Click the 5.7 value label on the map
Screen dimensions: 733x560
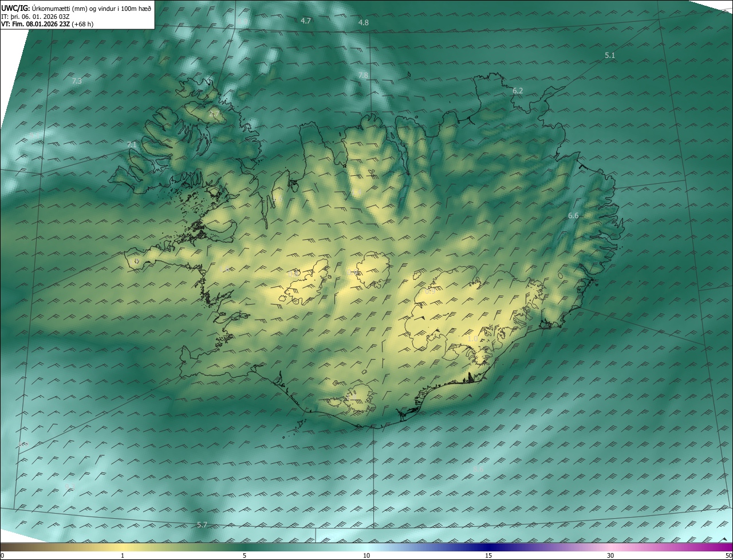coord(202,525)
